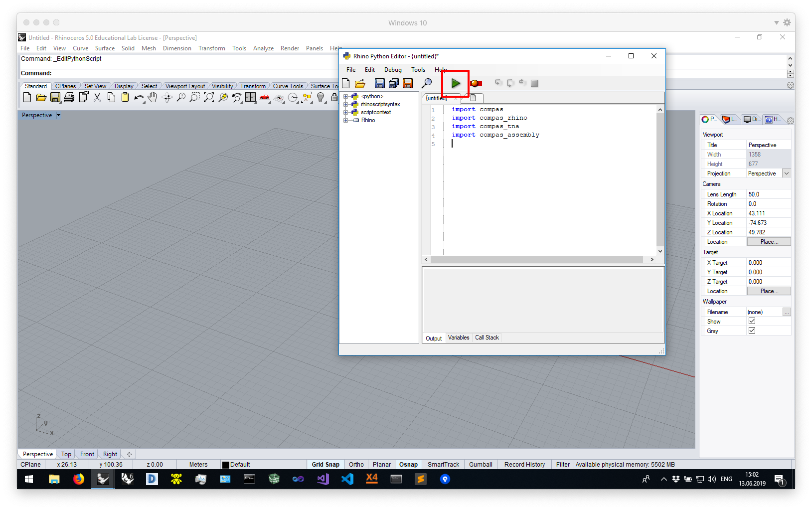Expand the rhinoscriptsyntax tree node

click(x=345, y=104)
